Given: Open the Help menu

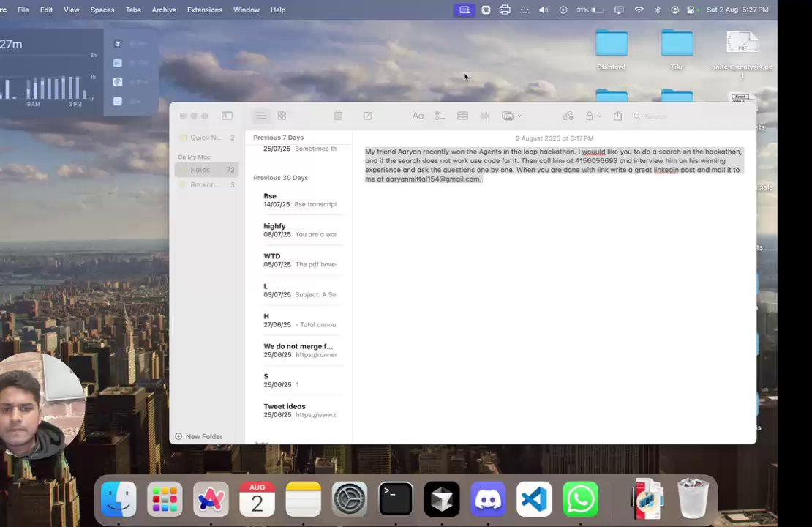Looking at the screenshot, I should (278, 10).
